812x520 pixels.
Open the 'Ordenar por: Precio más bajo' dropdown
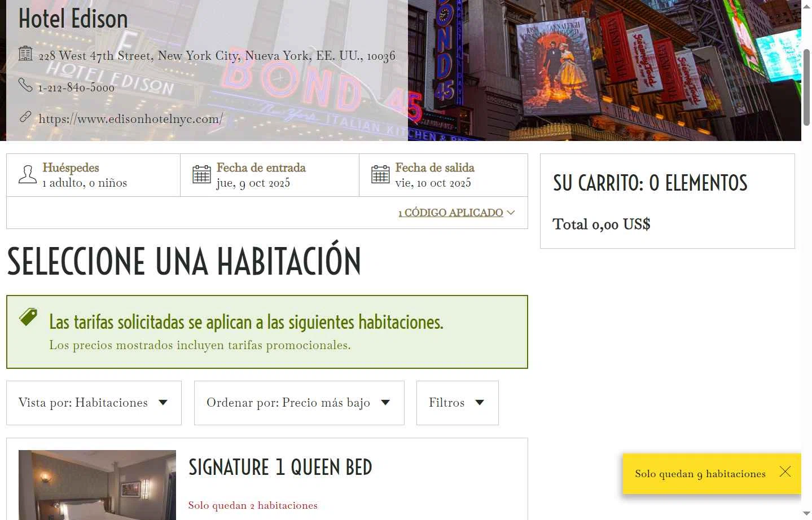(299, 403)
